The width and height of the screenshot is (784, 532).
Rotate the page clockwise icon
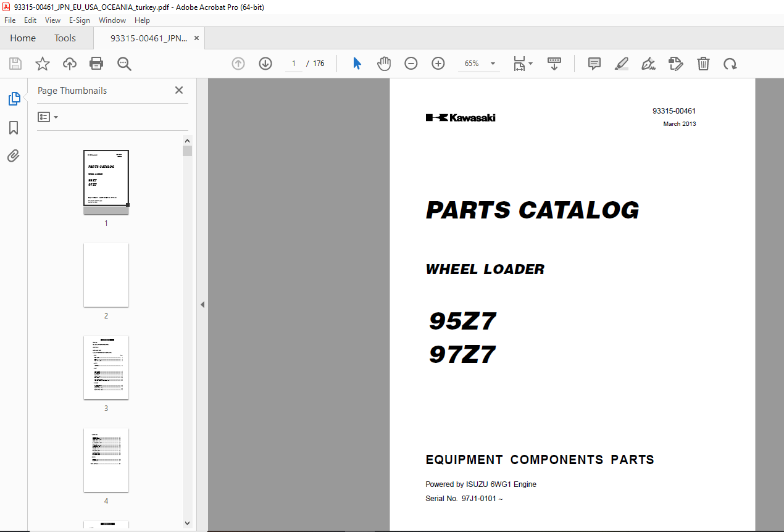[730, 64]
